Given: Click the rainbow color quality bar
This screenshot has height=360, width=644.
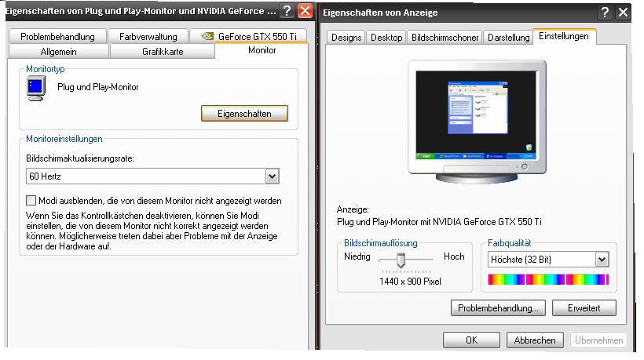Looking at the screenshot, I should pyautogui.click(x=548, y=280).
